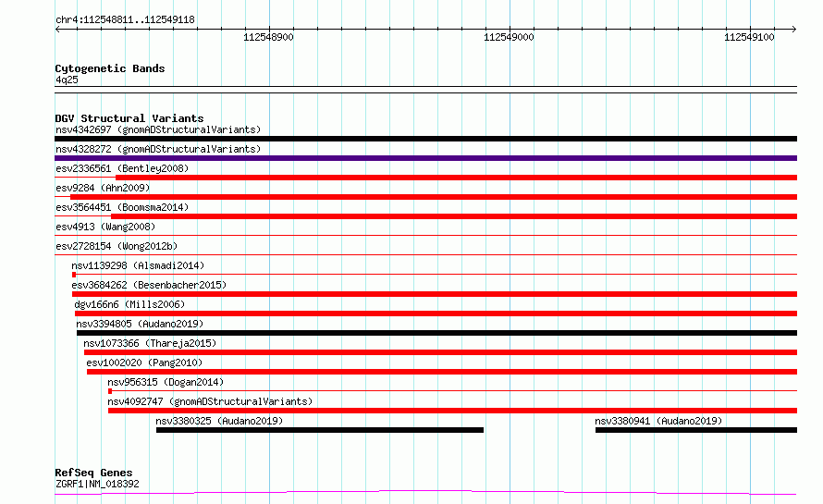The height and width of the screenshot is (504, 823).
Task: Open the esv2336561 (Bentley2008) label
Action: point(122,168)
